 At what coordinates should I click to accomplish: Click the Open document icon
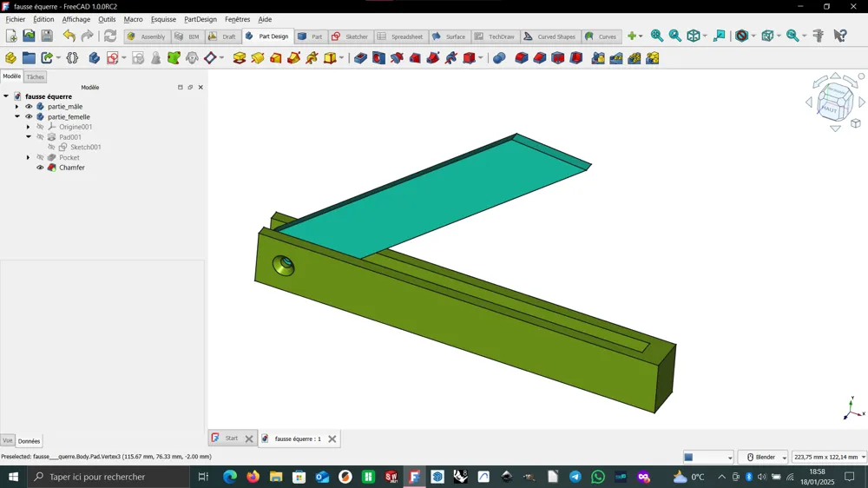(29, 36)
